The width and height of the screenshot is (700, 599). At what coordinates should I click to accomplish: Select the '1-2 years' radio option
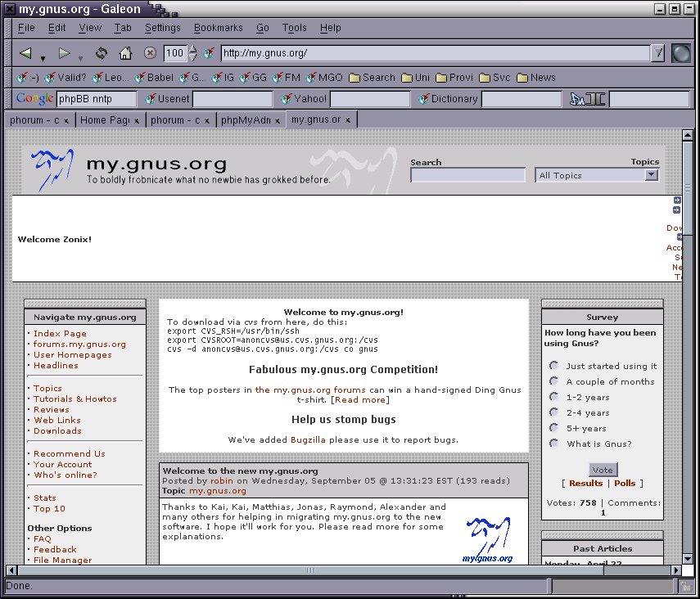pos(553,397)
